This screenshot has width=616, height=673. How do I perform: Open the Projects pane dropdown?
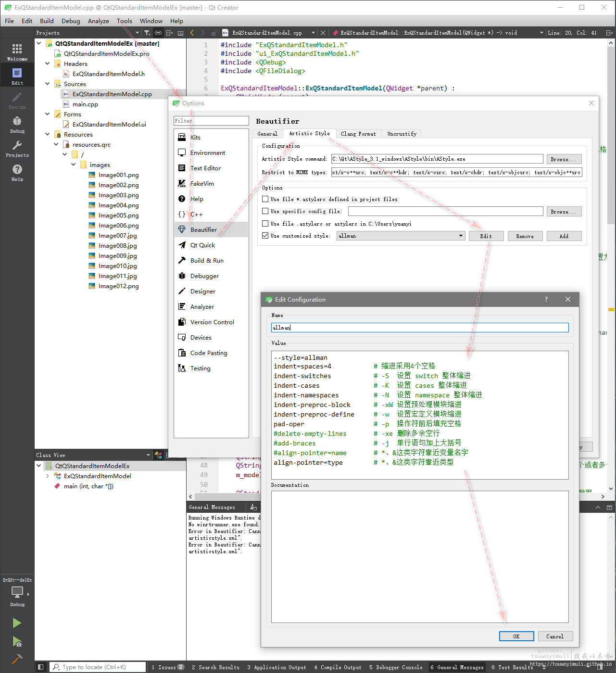(x=137, y=33)
